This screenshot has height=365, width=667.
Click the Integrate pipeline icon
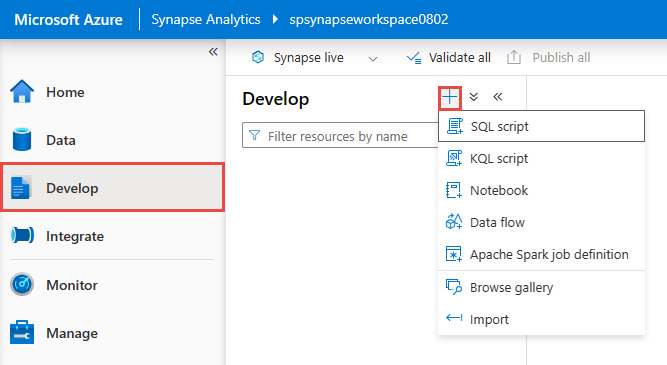(22, 235)
